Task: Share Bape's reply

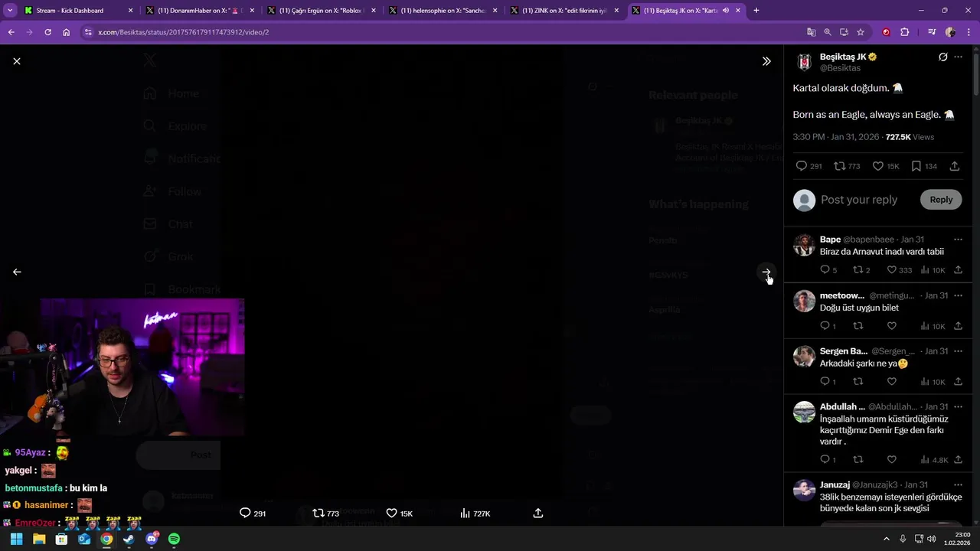Action: [958, 270]
